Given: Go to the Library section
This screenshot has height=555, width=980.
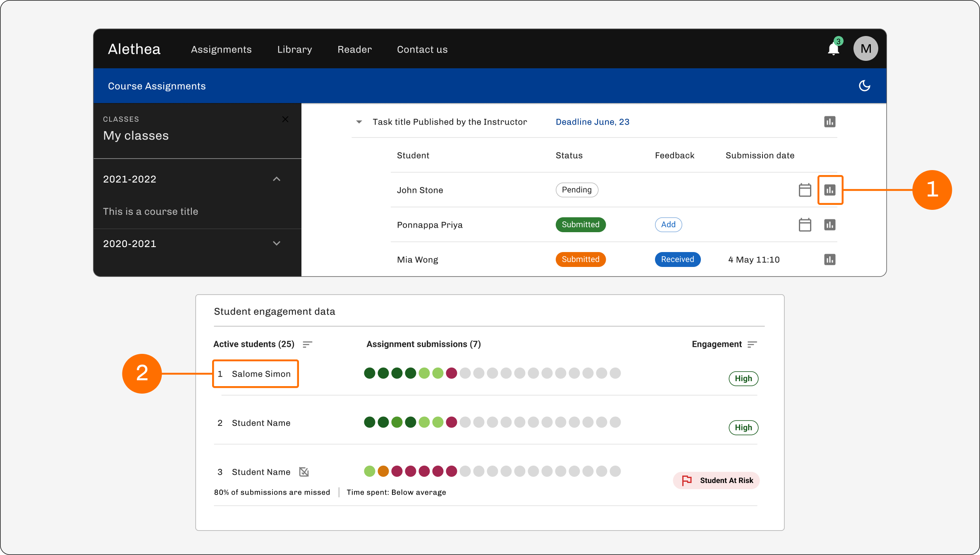Looking at the screenshot, I should coord(294,49).
